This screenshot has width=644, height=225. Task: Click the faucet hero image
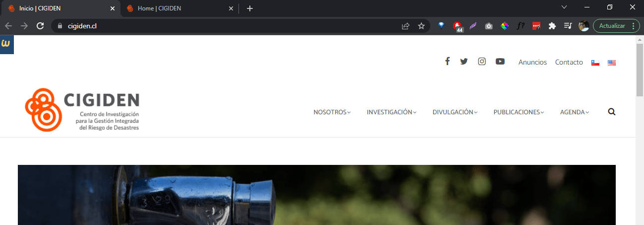click(317, 195)
